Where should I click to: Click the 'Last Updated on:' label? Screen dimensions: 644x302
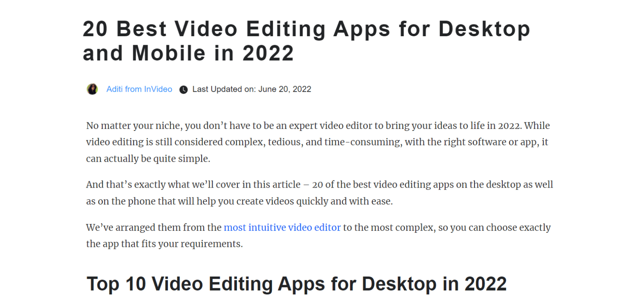(224, 89)
